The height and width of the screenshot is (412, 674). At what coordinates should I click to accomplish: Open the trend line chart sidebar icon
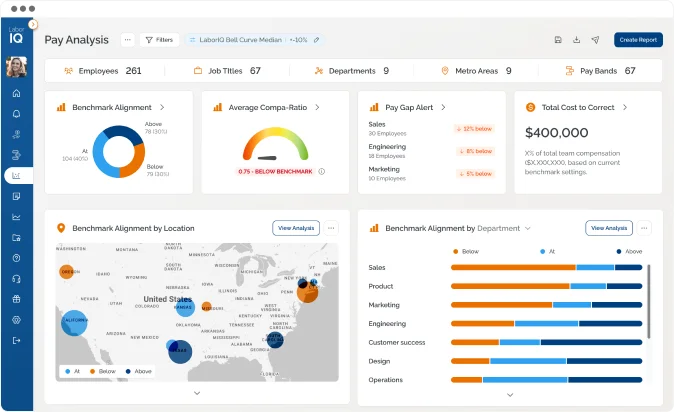tap(16, 217)
